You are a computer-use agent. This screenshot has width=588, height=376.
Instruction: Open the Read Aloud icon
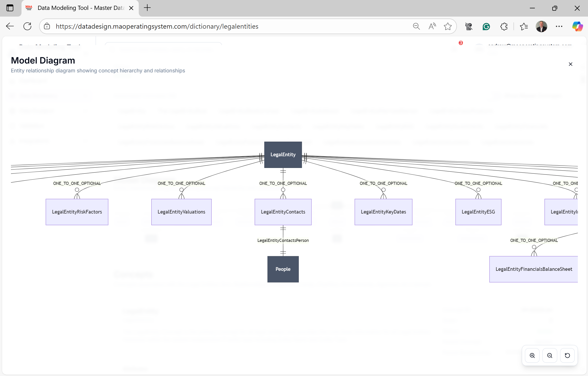point(432,26)
